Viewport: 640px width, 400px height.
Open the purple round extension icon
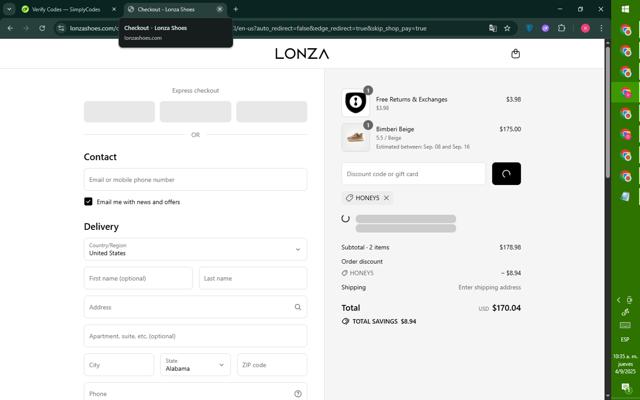click(545, 28)
